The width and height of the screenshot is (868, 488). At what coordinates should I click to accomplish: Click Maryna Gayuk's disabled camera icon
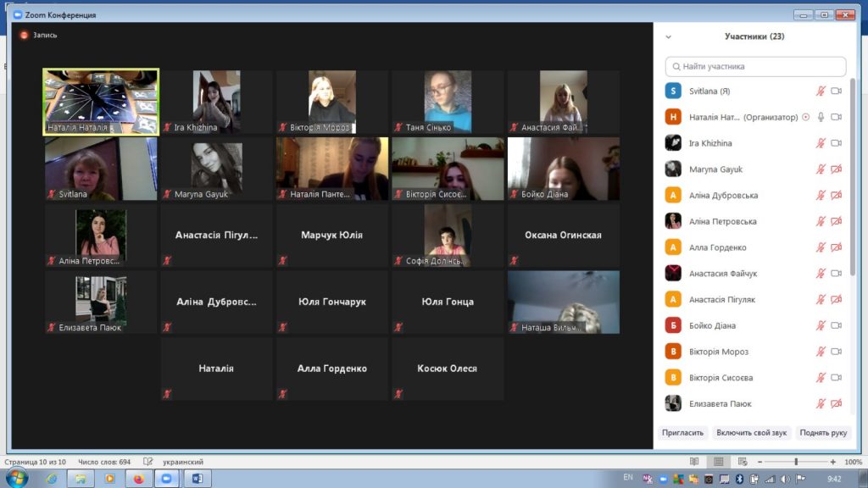[x=837, y=169]
